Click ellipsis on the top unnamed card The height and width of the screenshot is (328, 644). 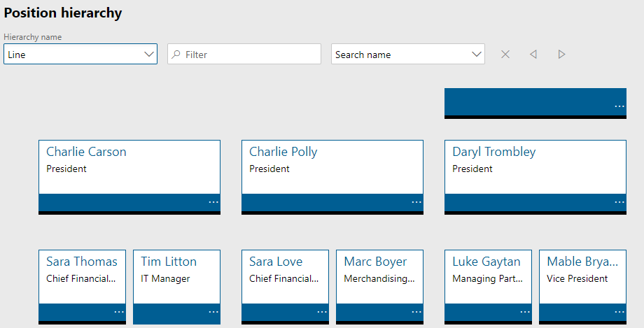coord(619,106)
